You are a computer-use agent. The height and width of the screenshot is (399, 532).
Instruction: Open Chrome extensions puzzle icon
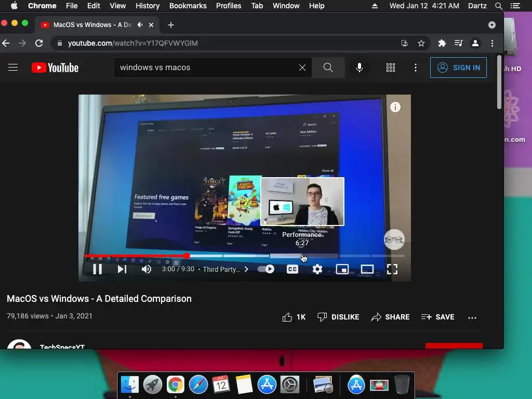click(442, 43)
